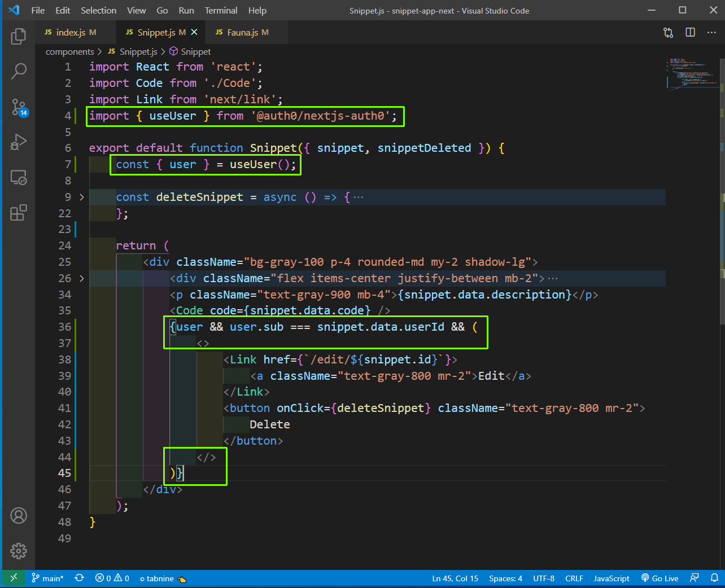The image size is (725, 588).
Task: Open the Search view in activity bar
Action: click(x=19, y=71)
